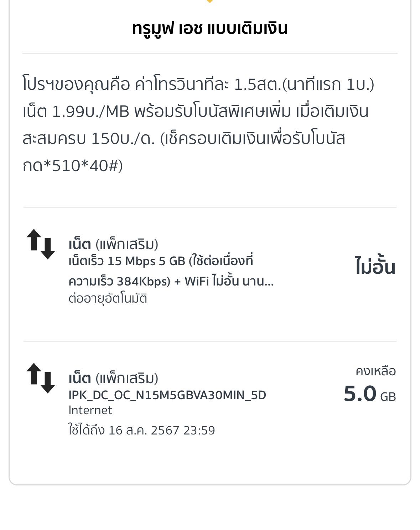Click the expiry date 16 ส.ค. 2567 23:59
This screenshot has height=530, width=420.
pos(162,430)
